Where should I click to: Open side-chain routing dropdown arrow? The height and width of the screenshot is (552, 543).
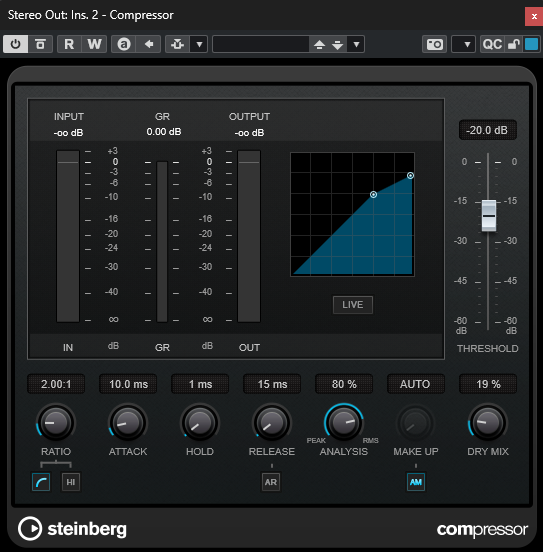coord(199,44)
